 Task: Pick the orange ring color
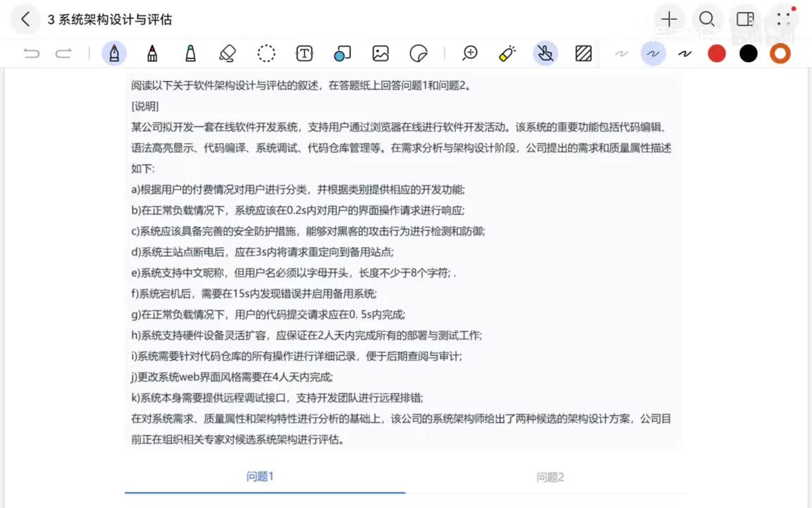(780, 54)
